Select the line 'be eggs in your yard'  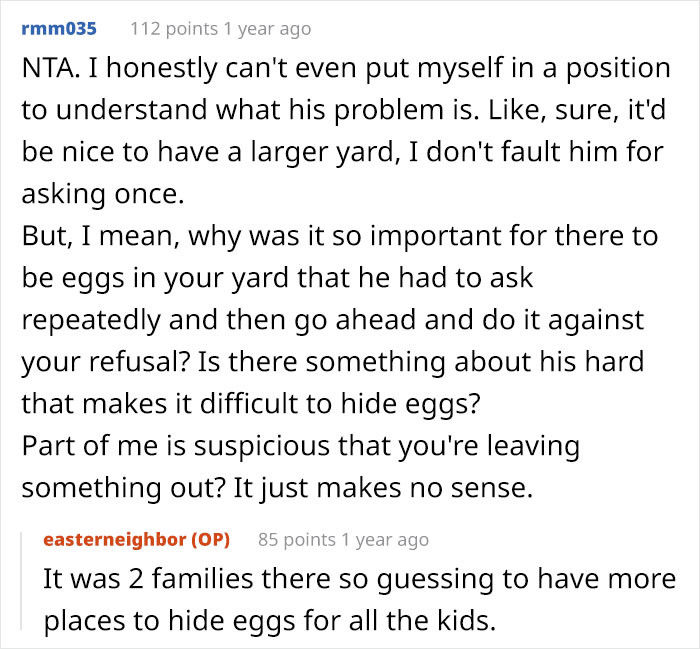pos(155,278)
